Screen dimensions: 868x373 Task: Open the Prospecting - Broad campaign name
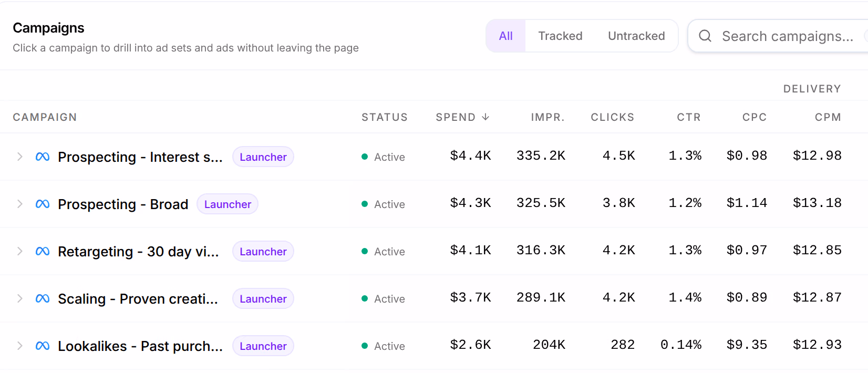point(123,204)
